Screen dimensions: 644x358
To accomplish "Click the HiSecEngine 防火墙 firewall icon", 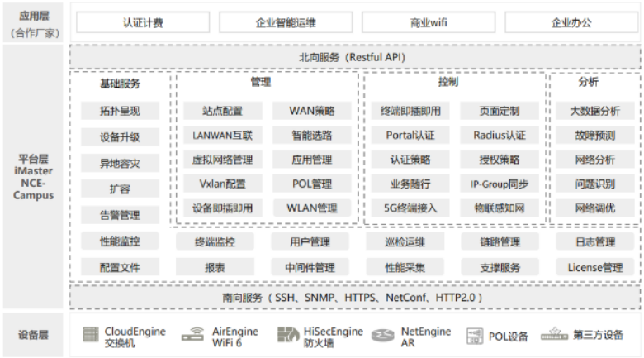I will tap(286, 336).
